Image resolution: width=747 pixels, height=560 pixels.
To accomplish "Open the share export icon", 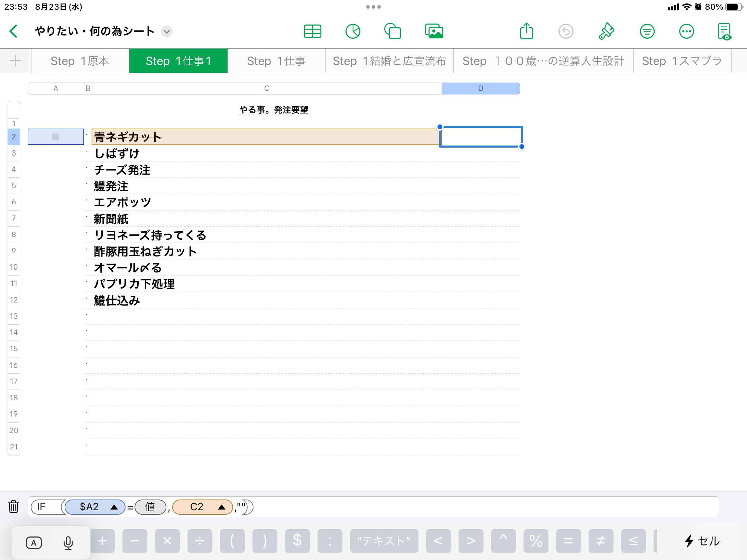I will coord(526,31).
